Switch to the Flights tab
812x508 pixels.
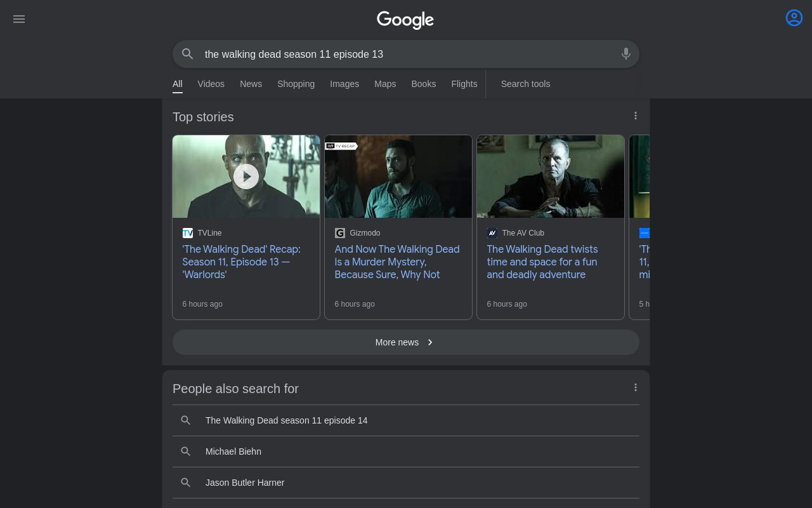[464, 84]
